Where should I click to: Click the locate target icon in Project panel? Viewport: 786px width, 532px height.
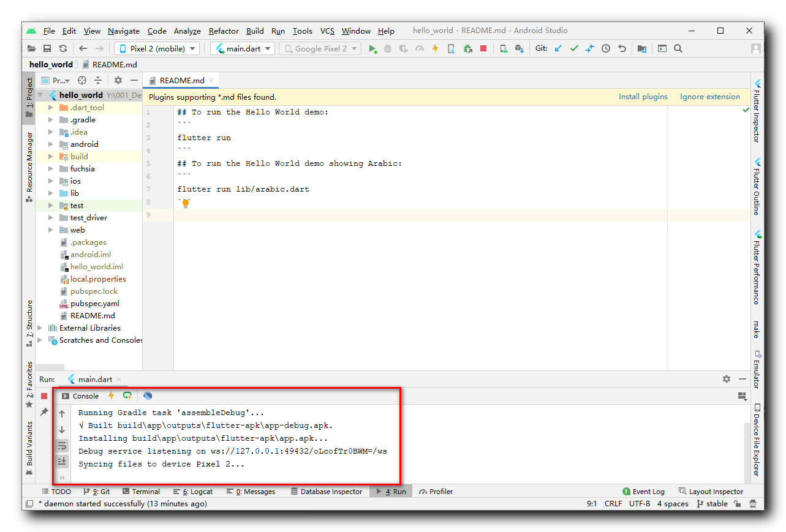coord(82,80)
